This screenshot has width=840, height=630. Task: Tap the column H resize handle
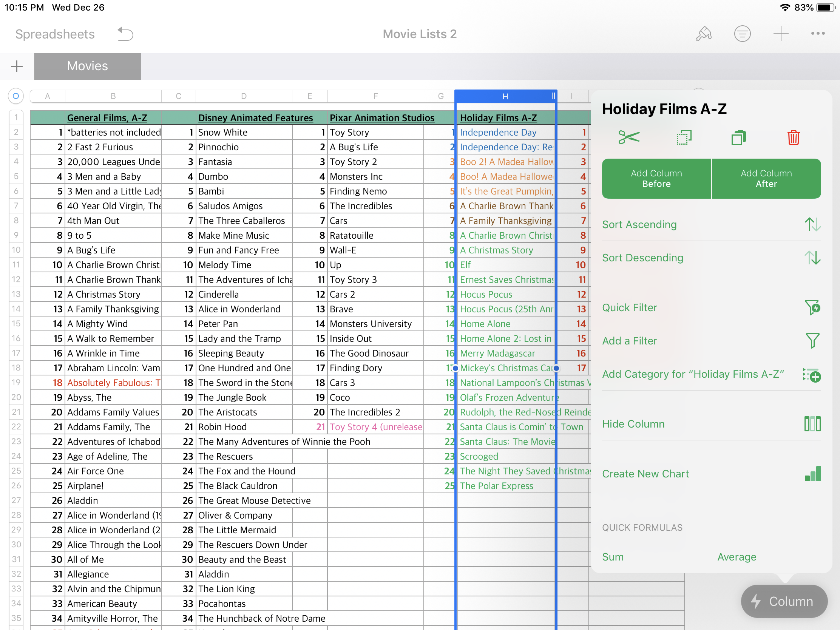553,96
